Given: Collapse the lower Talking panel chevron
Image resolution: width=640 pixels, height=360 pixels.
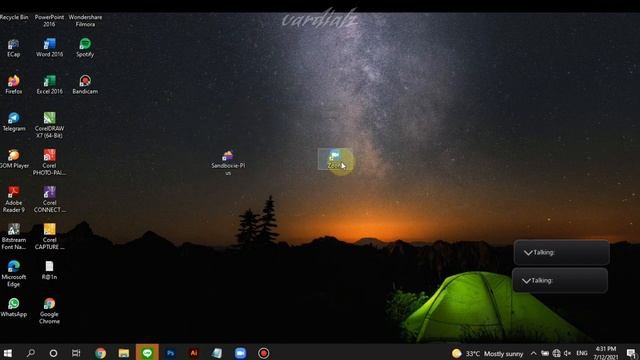Looking at the screenshot, I should 526,281.
